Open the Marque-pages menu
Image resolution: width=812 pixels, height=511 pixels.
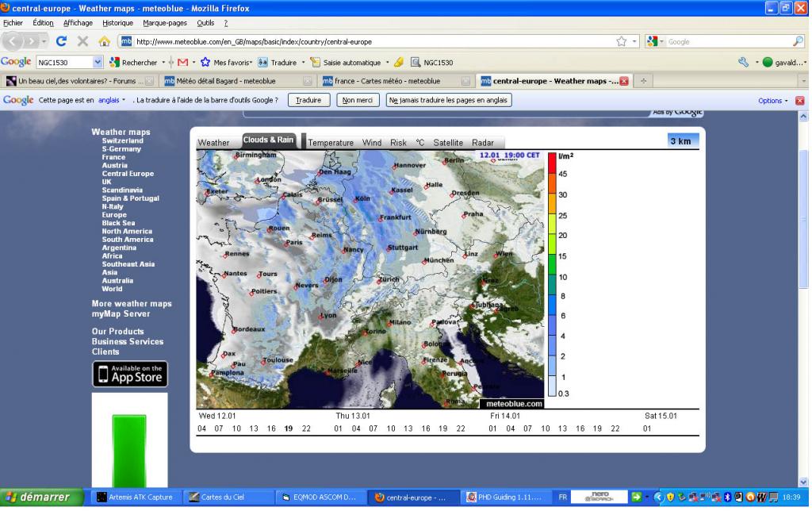click(x=165, y=23)
